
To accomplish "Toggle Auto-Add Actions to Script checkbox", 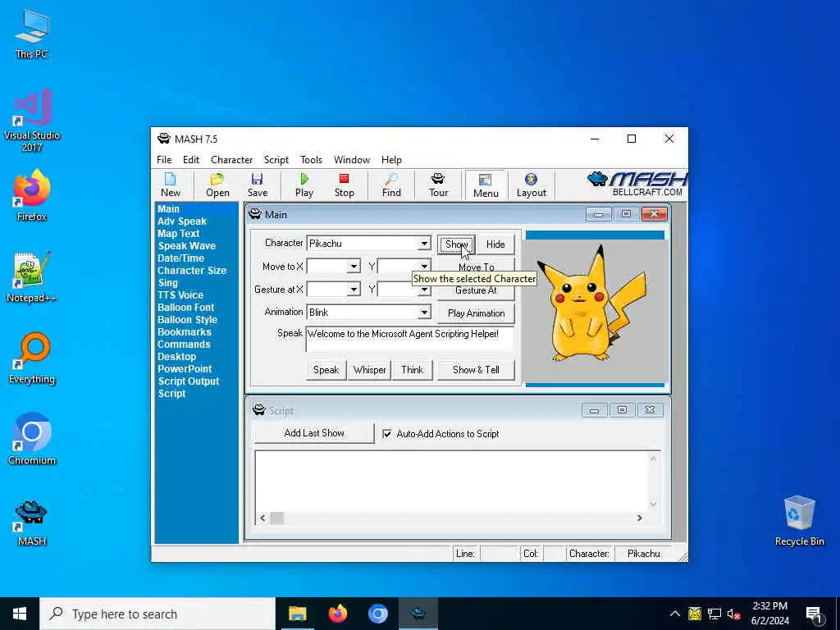I will pos(387,433).
